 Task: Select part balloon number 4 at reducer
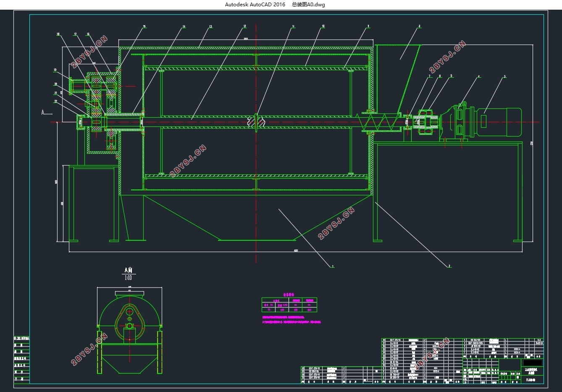pos(479,77)
